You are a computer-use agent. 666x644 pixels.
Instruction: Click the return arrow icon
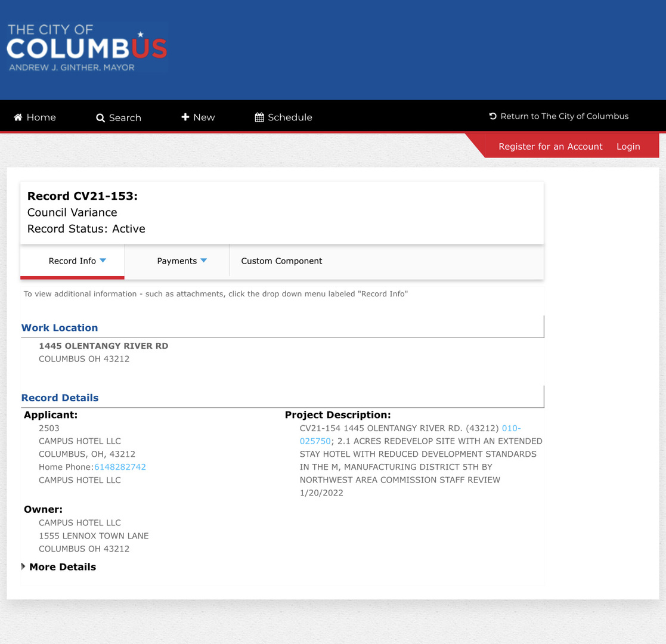coord(492,116)
